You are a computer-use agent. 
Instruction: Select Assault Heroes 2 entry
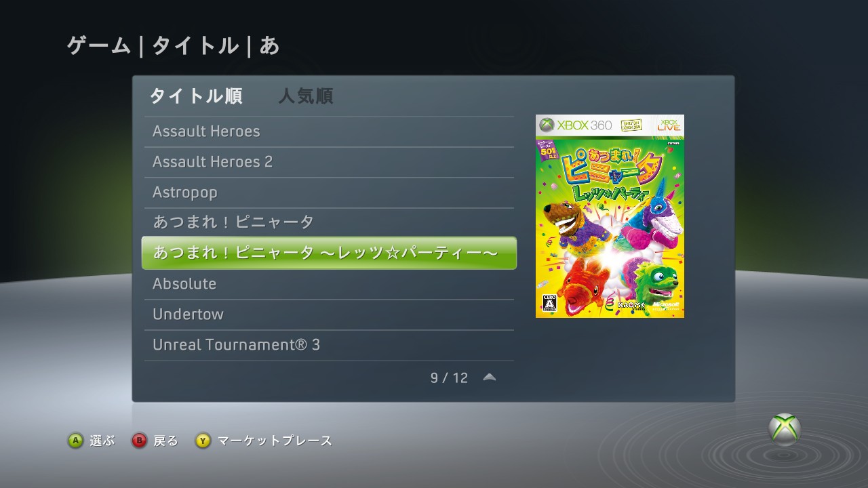tap(329, 162)
